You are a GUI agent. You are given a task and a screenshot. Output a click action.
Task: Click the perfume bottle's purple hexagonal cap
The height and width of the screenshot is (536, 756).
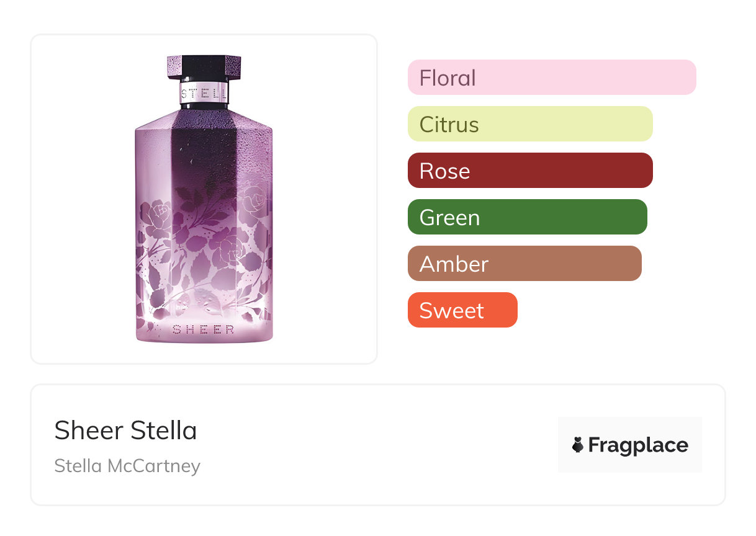point(204,66)
